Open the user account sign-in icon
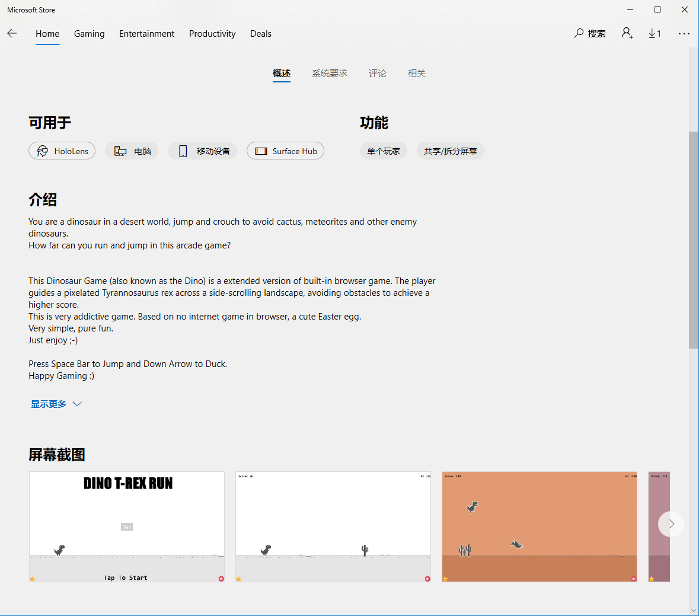The width and height of the screenshot is (699, 616). pos(627,33)
